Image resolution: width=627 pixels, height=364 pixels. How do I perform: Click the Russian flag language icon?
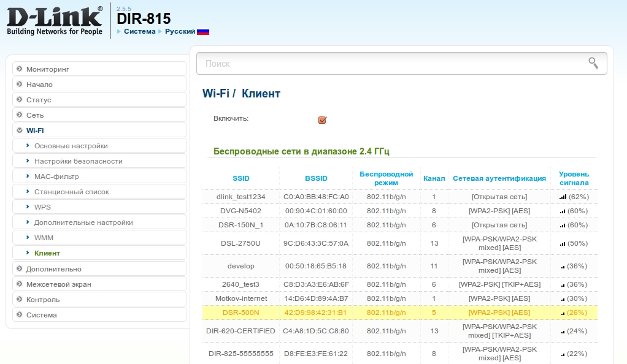[203, 31]
